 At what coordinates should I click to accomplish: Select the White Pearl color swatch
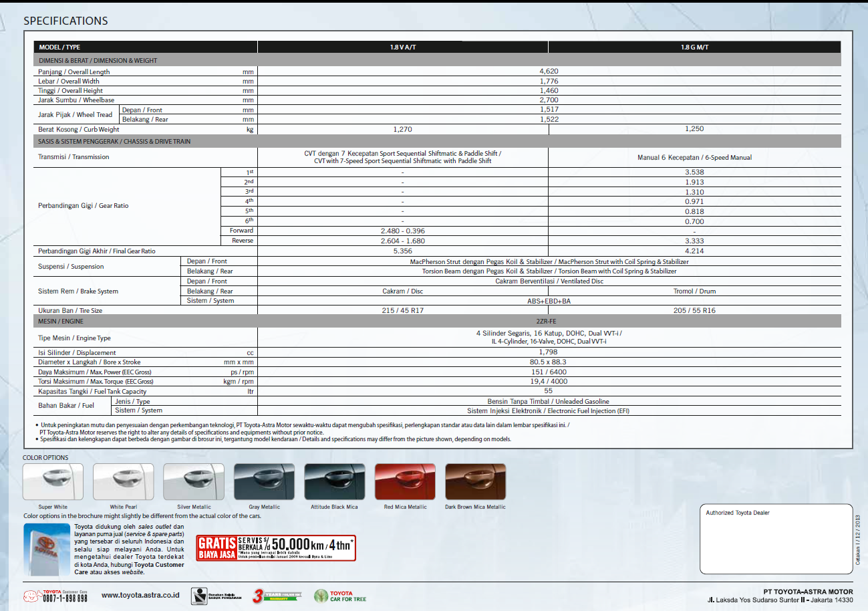[x=124, y=482]
